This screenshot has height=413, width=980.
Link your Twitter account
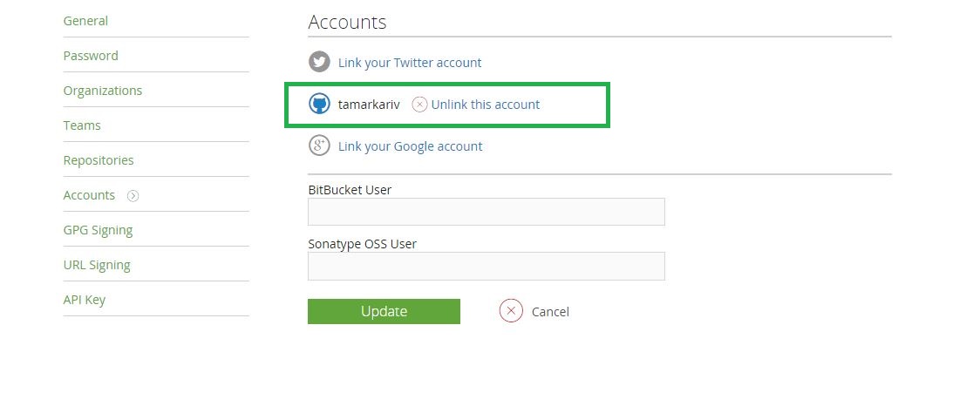(x=410, y=63)
